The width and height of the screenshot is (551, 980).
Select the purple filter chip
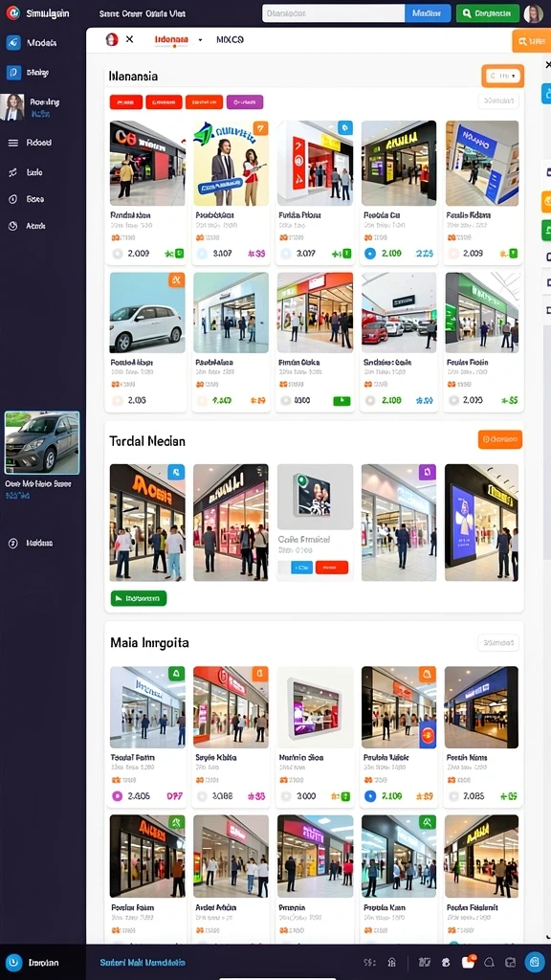click(245, 101)
